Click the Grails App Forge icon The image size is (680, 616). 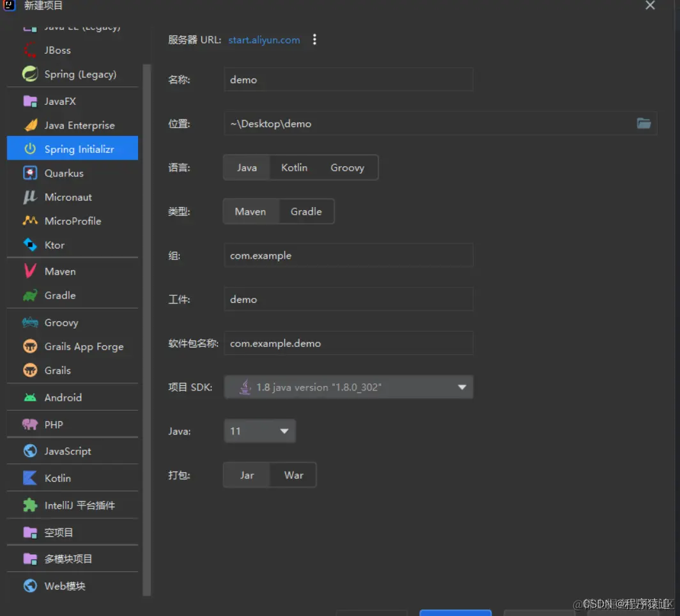pyautogui.click(x=30, y=346)
